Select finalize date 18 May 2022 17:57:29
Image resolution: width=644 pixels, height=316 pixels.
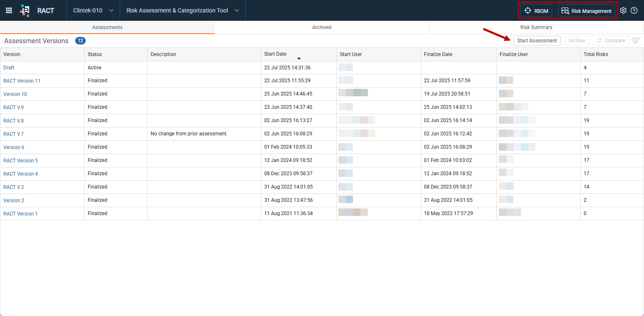pyautogui.click(x=449, y=213)
